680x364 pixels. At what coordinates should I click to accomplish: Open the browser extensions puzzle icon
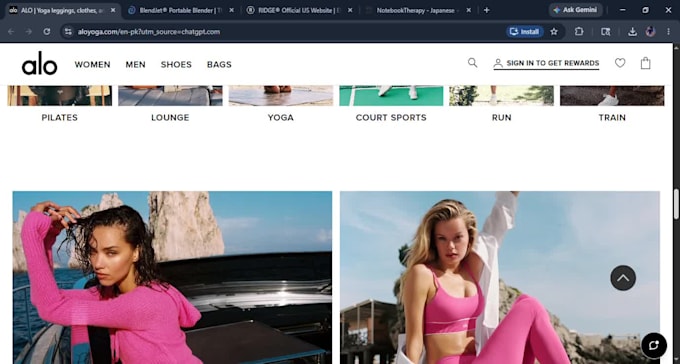point(579,32)
